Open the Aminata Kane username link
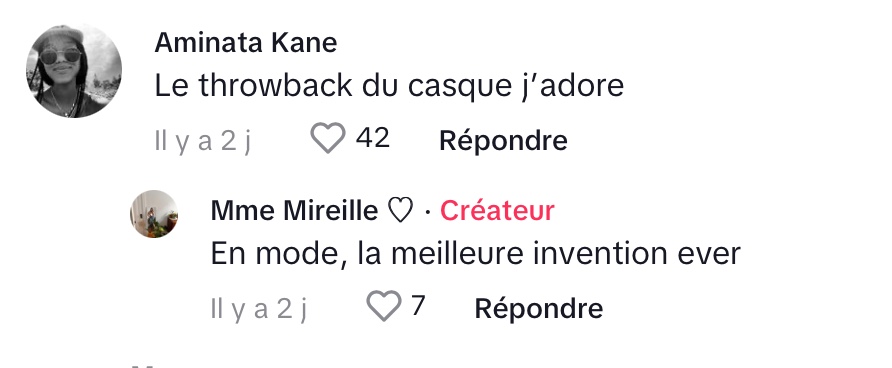 (246, 43)
